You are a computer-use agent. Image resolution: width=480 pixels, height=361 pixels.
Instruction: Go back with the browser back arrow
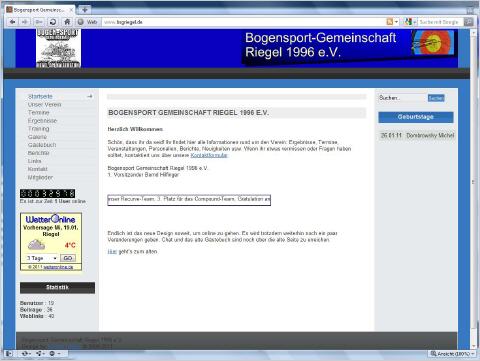click(13, 22)
